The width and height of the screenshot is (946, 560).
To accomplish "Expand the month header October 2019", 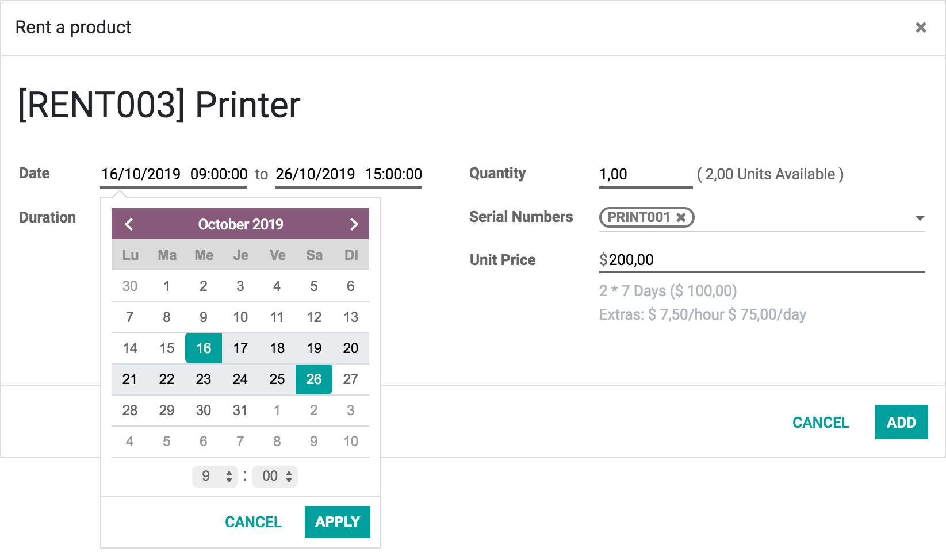I will (240, 224).
